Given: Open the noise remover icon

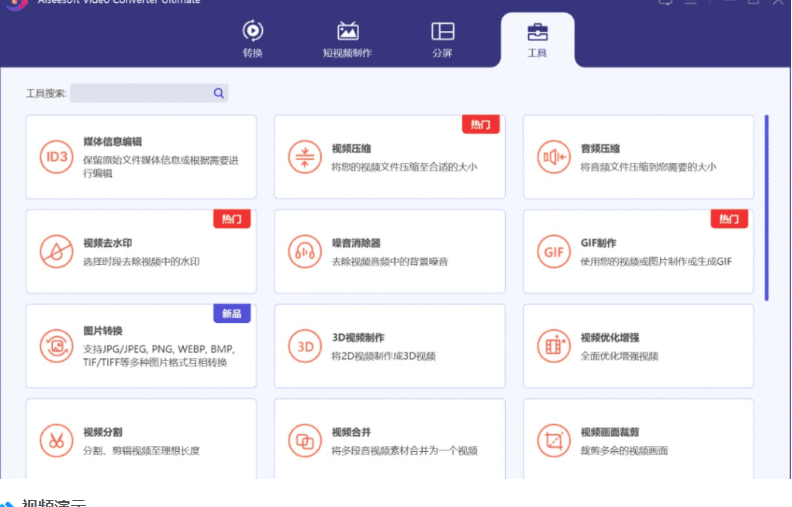Looking at the screenshot, I should pos(303,250).
